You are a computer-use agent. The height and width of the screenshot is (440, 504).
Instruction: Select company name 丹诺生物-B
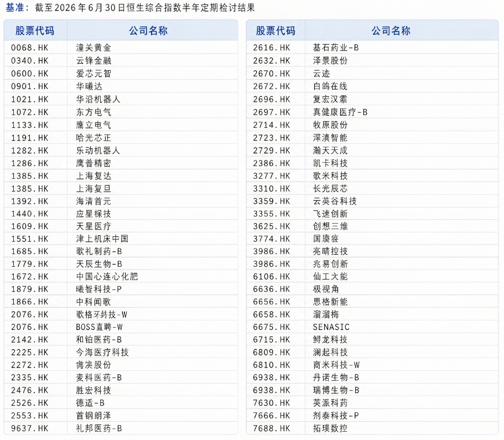coord(336,377)
